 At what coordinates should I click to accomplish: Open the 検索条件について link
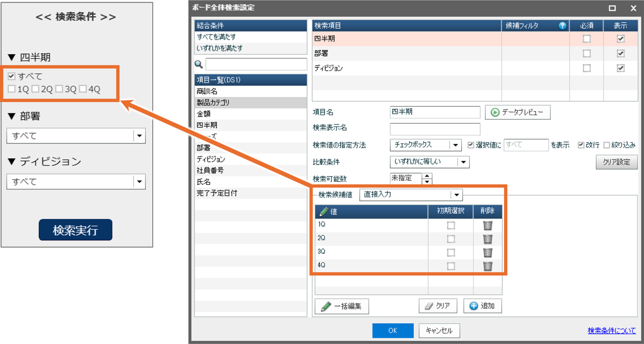click(611, 331)
